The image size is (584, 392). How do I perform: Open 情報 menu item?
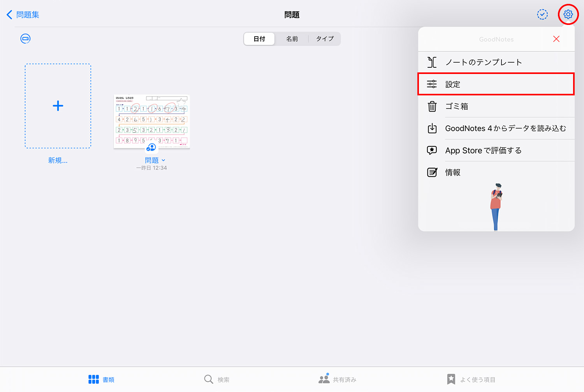[x=496, y=172]
